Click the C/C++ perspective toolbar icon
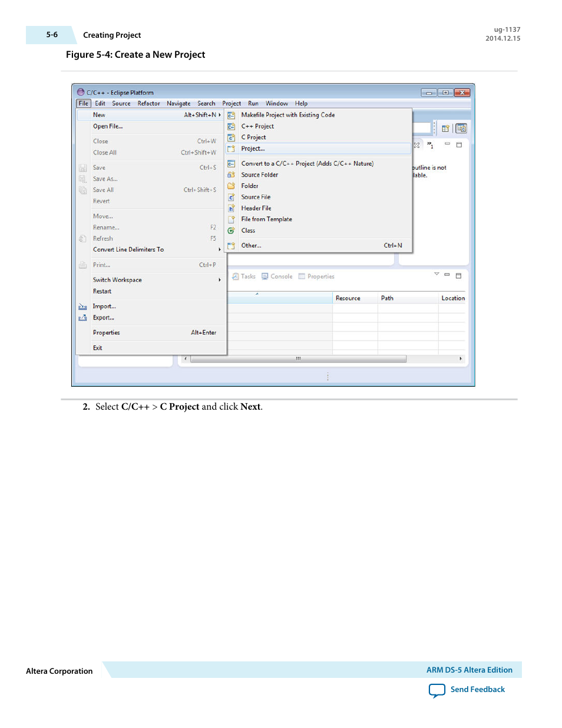The width and height of the screenshot is (562, 728). coord(461,128)
